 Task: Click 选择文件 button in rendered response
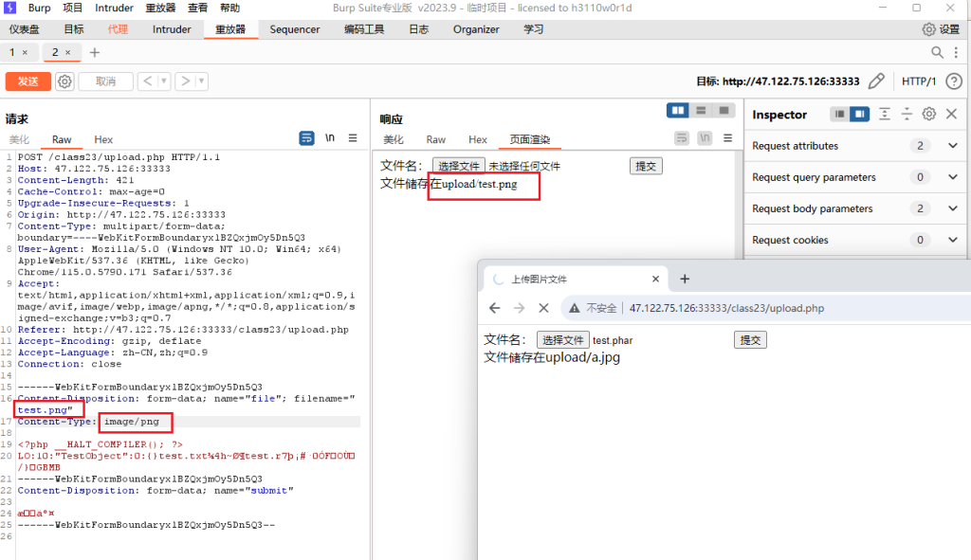point(458,166)
